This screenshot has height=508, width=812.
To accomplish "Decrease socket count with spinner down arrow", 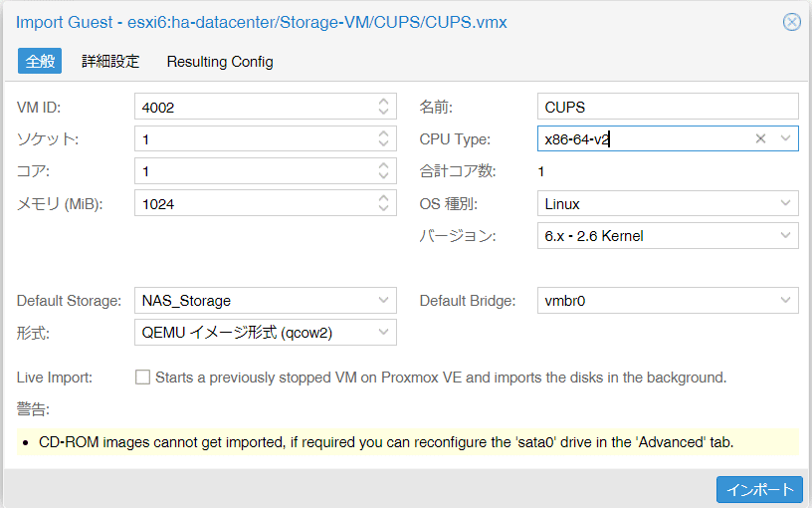I will coord(383,144).
